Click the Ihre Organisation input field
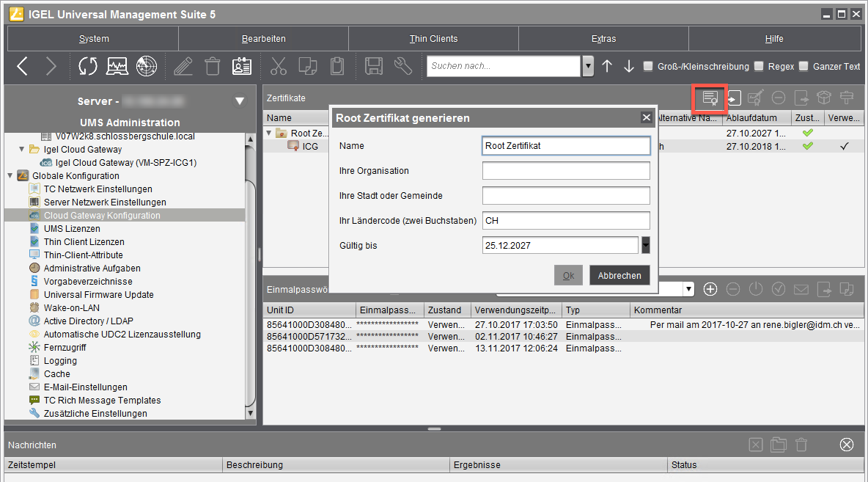Image resolution: width=868 pixels, height=482 pixels. [x=566, y=171]
